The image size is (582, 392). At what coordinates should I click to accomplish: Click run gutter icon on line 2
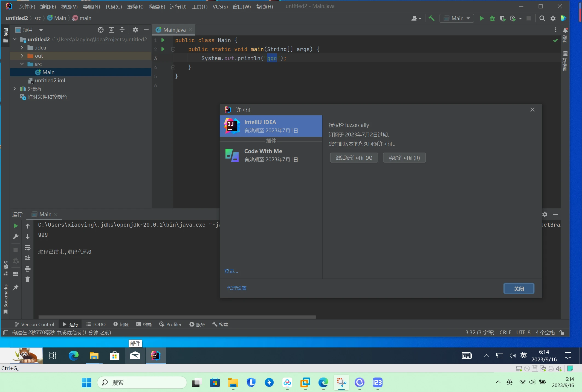point(163,49)
